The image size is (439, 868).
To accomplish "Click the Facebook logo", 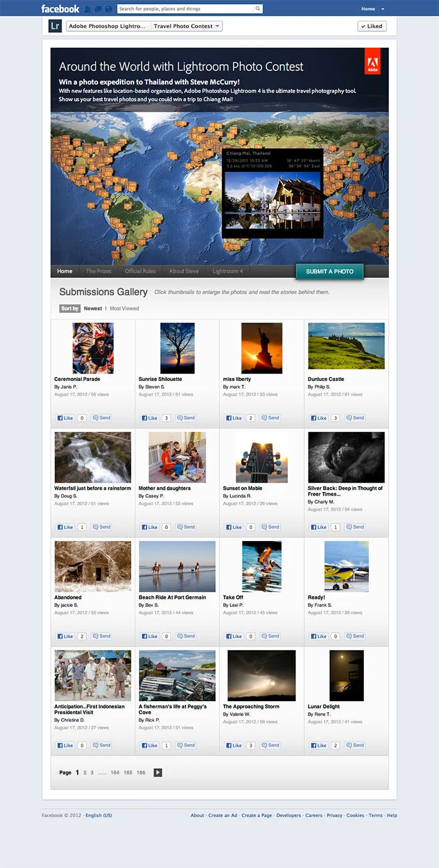I will (x=60, y=9).
